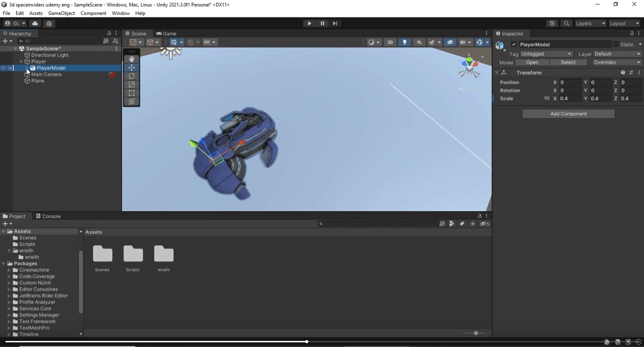Open the Window menu

(x=120, y=13)
